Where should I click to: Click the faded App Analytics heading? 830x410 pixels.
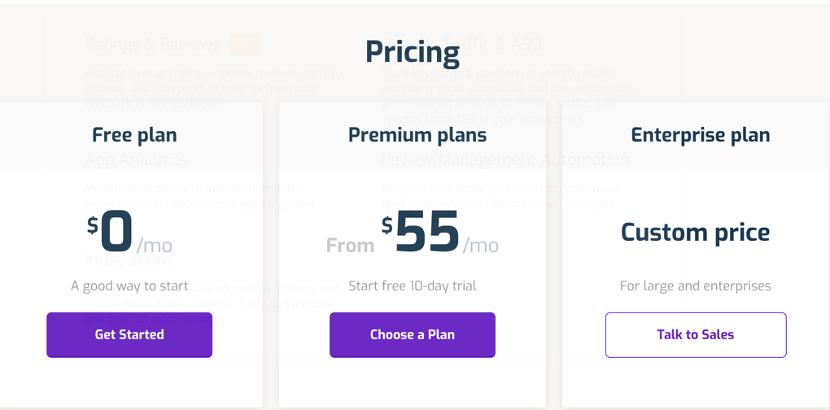[136, 160]
